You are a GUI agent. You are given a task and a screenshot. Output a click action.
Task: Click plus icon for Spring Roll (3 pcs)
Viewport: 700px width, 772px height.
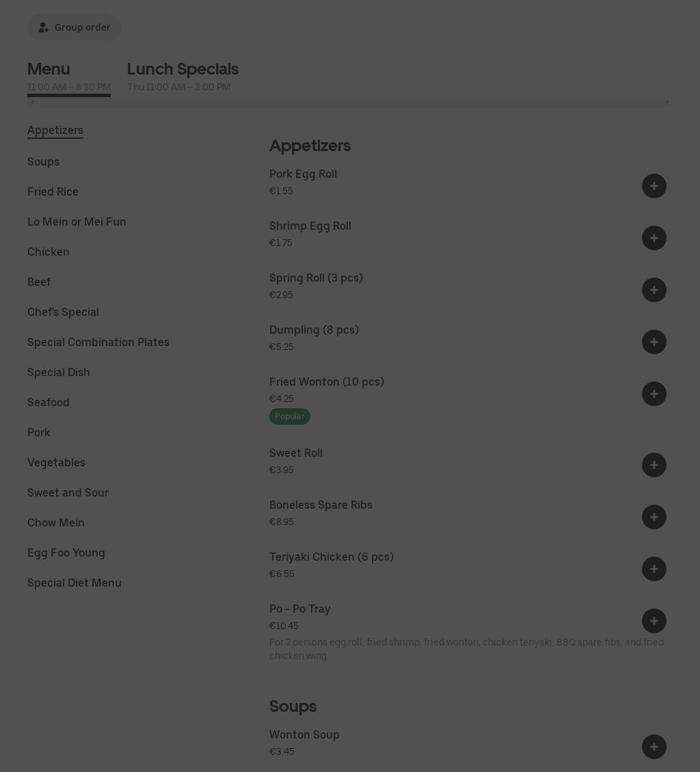(654, 290)
